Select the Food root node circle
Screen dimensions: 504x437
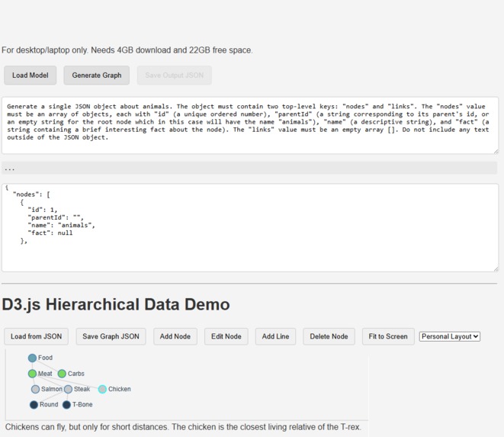32,358
